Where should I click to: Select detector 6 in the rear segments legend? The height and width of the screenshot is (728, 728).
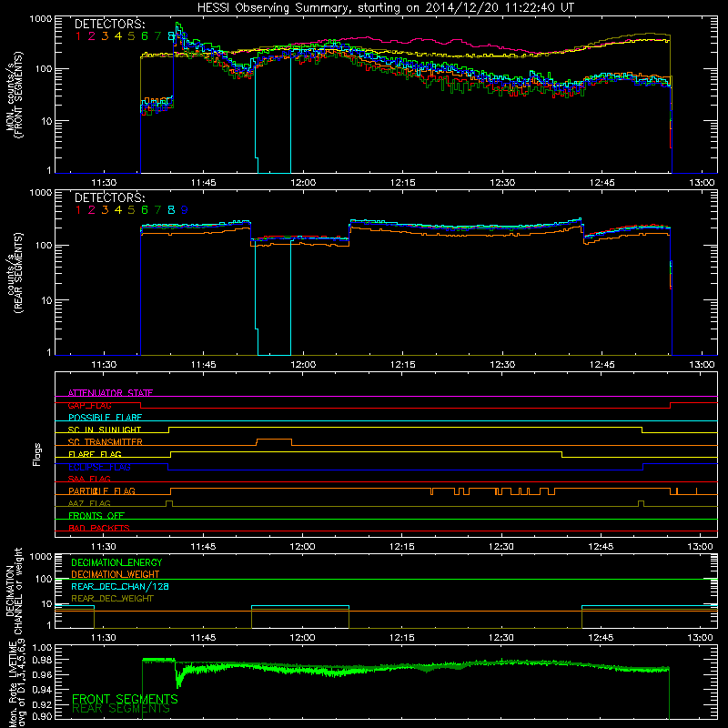point(145,210)
